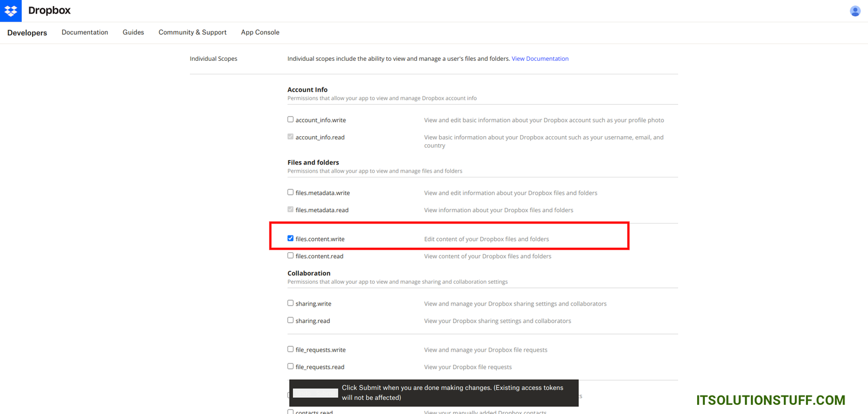Navigate to the App Console

[x=260, y=33]
